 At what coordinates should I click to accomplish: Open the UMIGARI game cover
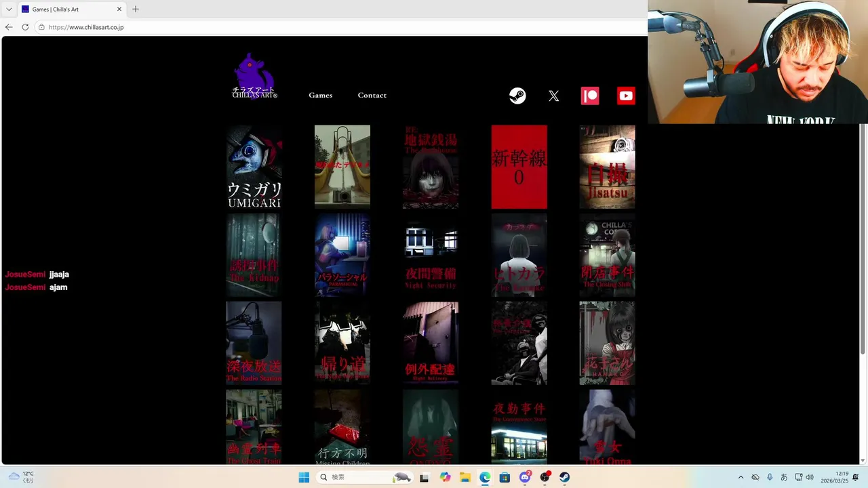click(x=254, y=167)
